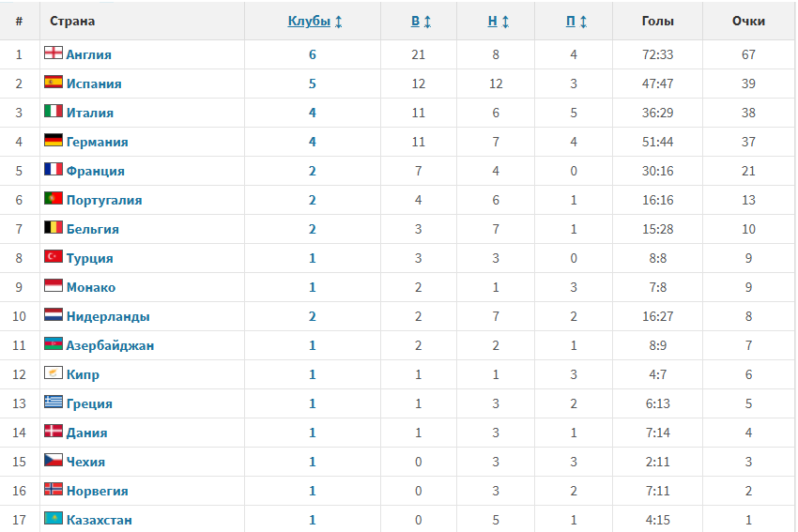Click England's clubs count 6
798x532 pixels.
[313, 54]
